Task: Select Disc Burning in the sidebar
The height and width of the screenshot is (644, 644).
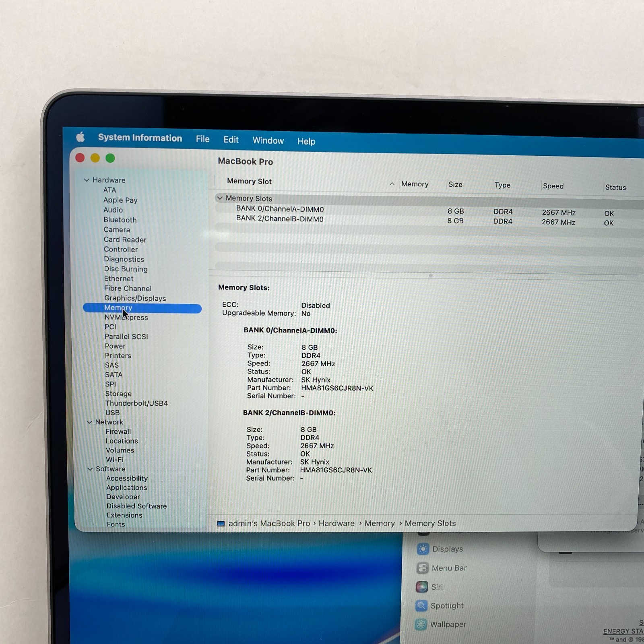Action: tap(126, 269)
